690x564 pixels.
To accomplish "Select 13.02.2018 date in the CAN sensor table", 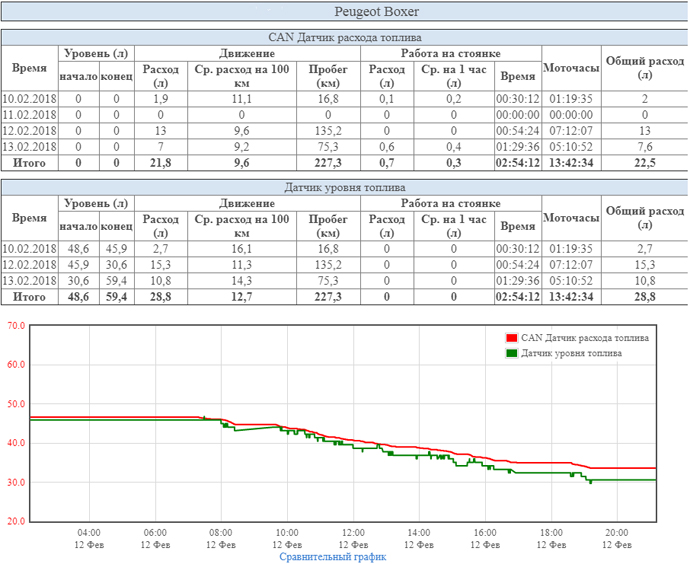I will [29, 147].
